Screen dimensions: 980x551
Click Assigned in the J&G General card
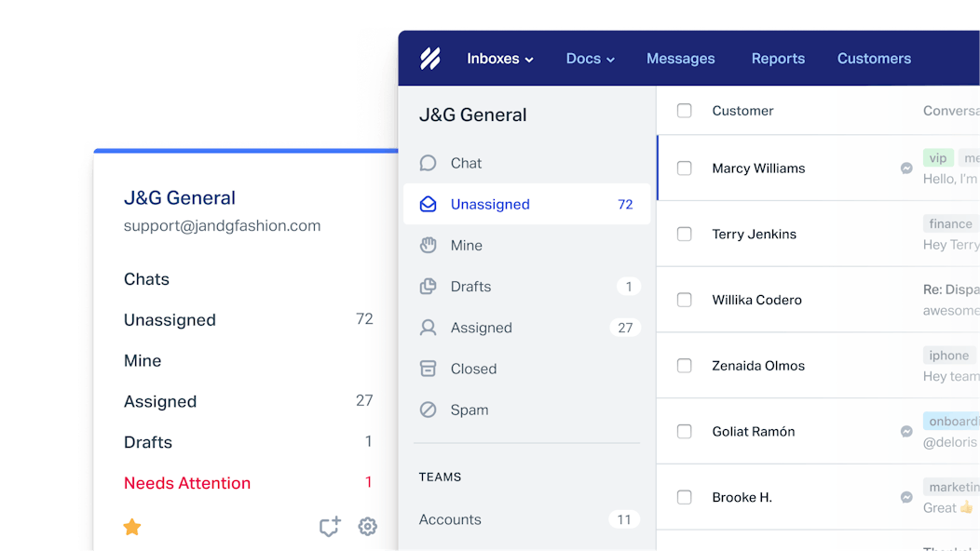(160, 402)
